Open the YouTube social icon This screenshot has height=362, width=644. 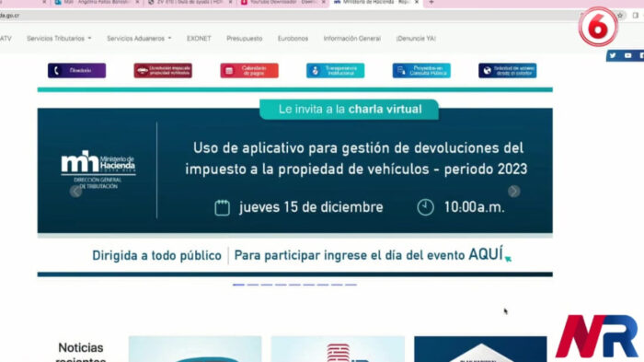(x=628, y=55)
